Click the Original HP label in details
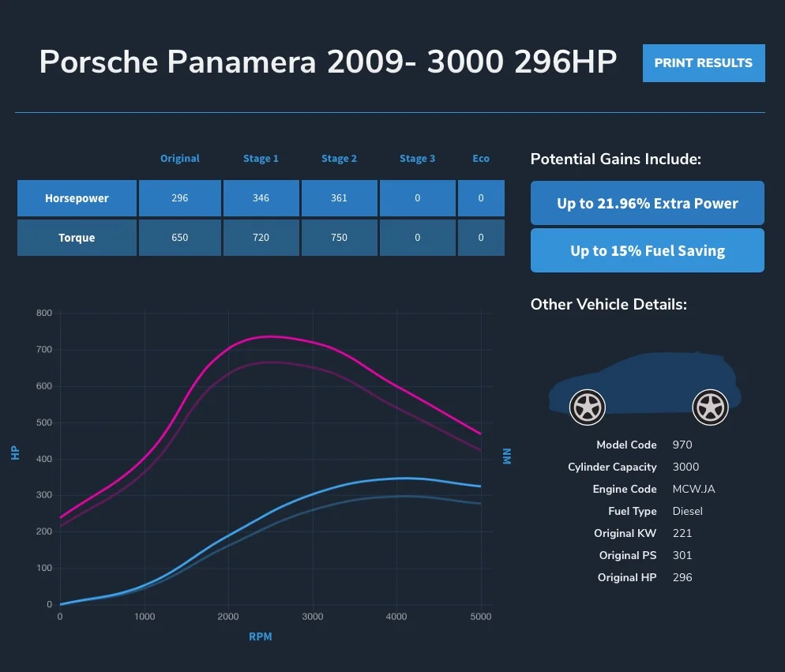This screenshot has height=672, width=785. pos(627,577)
